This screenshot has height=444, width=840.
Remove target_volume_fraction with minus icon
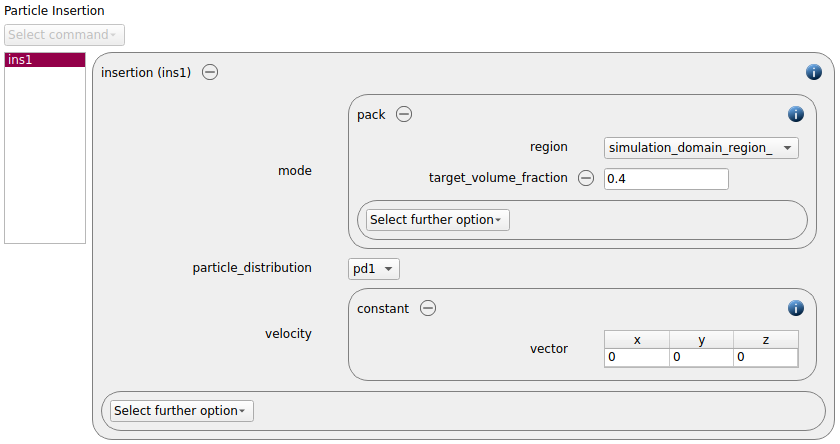586,178
